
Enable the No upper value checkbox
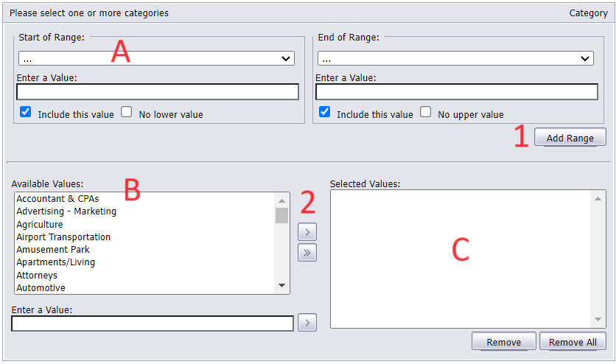425,112
